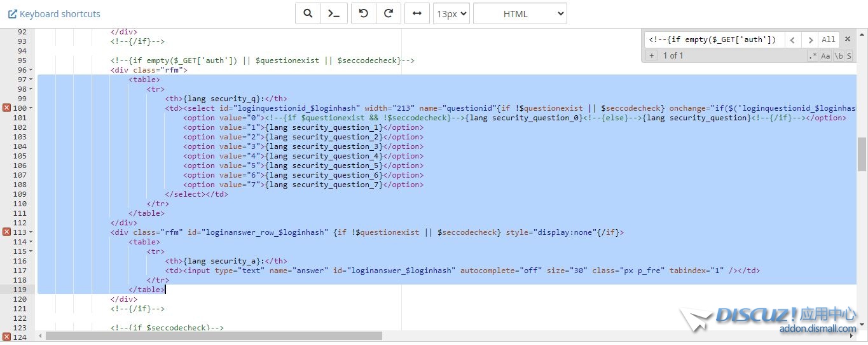Click the redo arrow button

click(389, 13)
